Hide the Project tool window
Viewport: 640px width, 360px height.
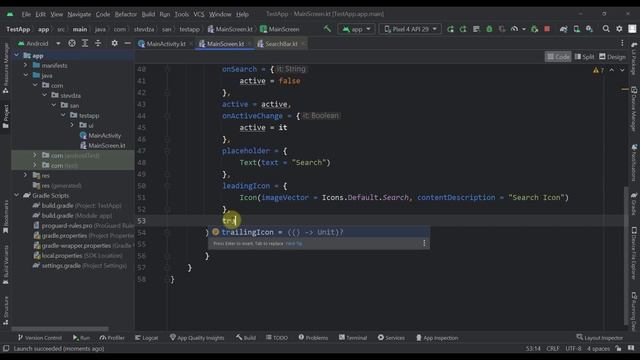coord(128,43)
